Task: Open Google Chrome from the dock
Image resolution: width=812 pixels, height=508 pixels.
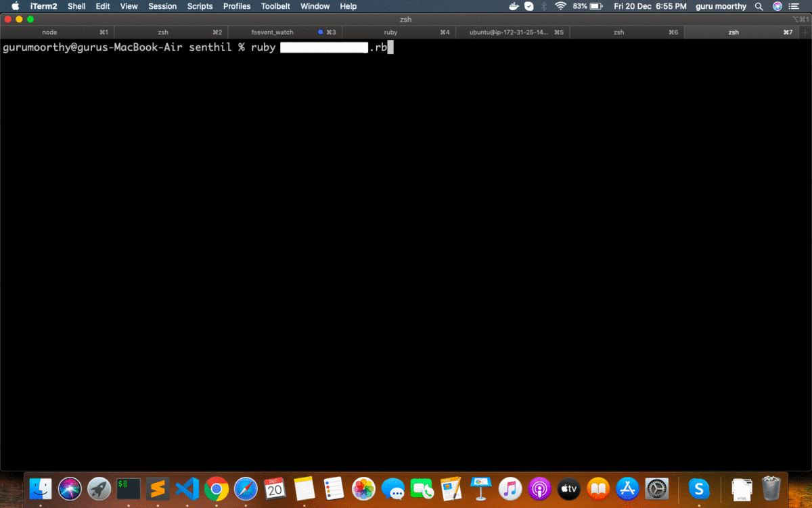Action: pyautogui.click(x=217, y=488)
